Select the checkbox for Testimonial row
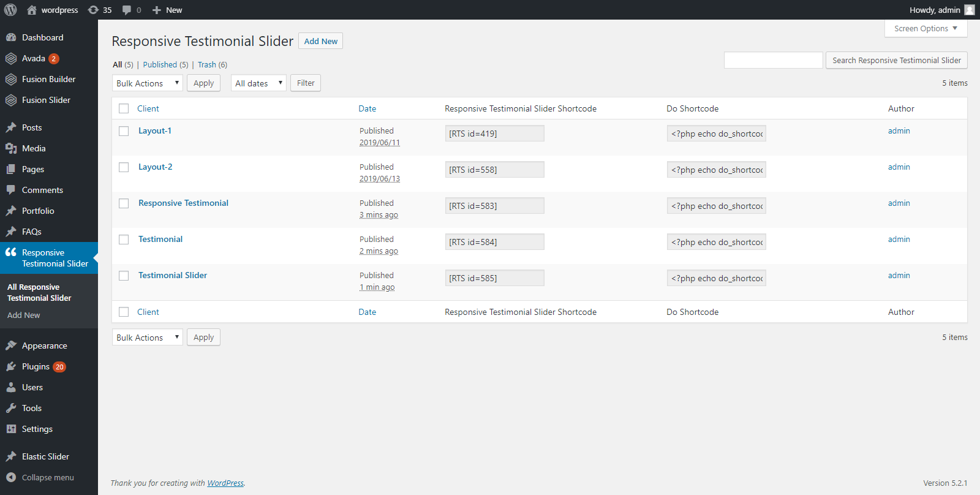The image size is (980, 495). (x=124, y=240)
